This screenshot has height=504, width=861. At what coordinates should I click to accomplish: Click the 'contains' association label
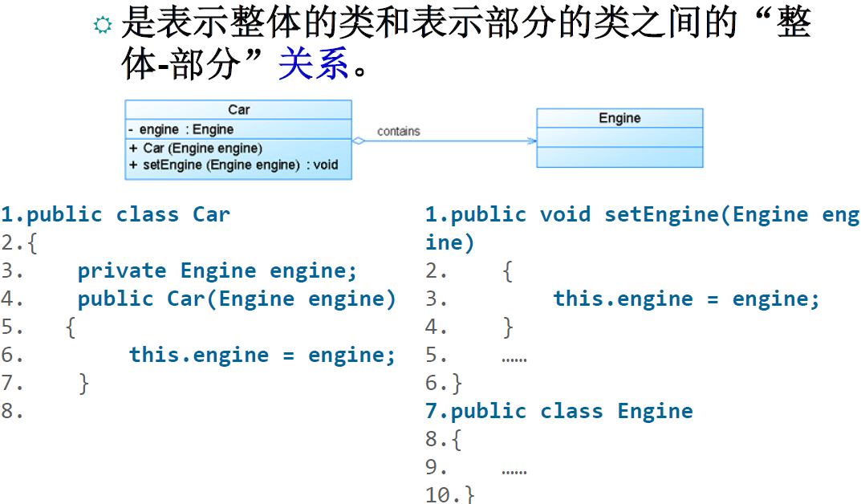[399, 131]
